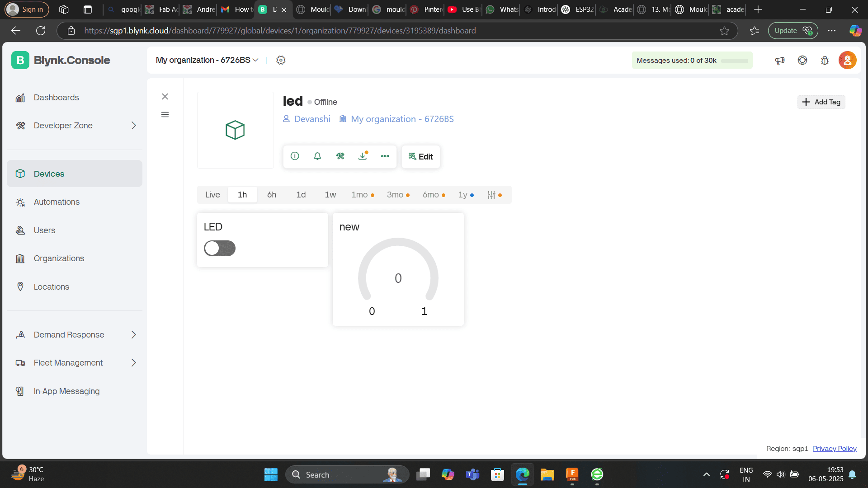Select the 1mo time range tab

coord(363,195)
